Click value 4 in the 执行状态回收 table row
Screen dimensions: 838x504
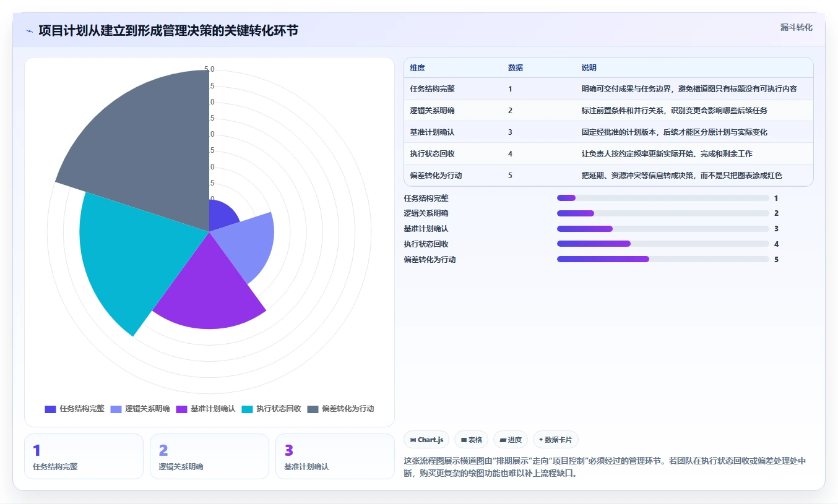[x=510, y=154]
